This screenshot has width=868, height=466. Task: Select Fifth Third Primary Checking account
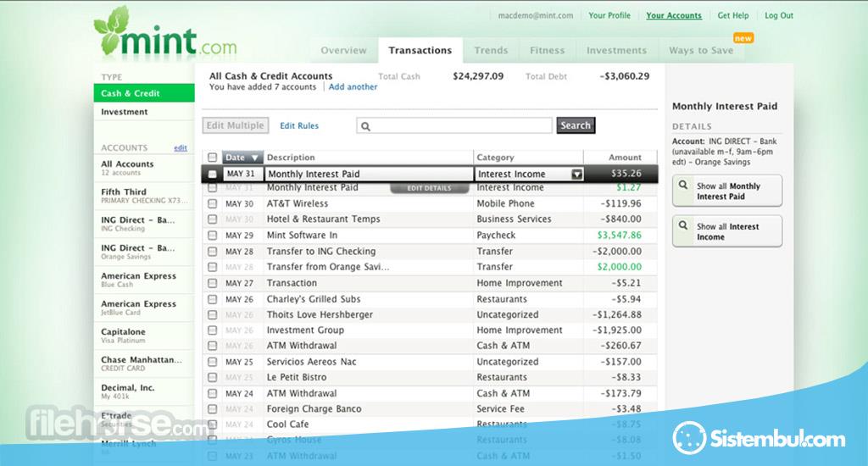(144, 196)
